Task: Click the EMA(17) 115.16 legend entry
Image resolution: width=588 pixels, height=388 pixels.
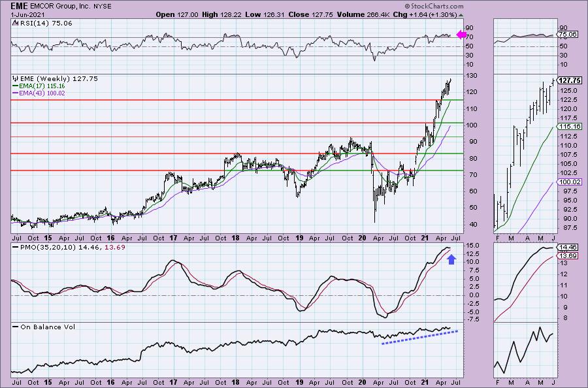Action: [x=42, y=86]
